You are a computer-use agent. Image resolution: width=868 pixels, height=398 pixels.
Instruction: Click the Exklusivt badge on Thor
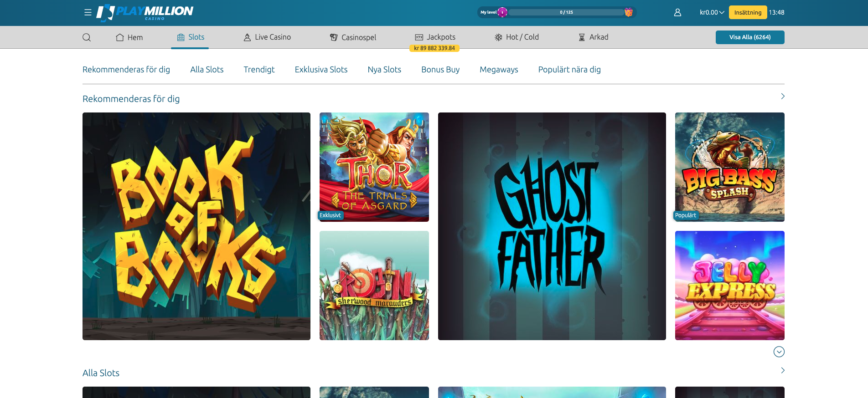(x=331, y=215)
